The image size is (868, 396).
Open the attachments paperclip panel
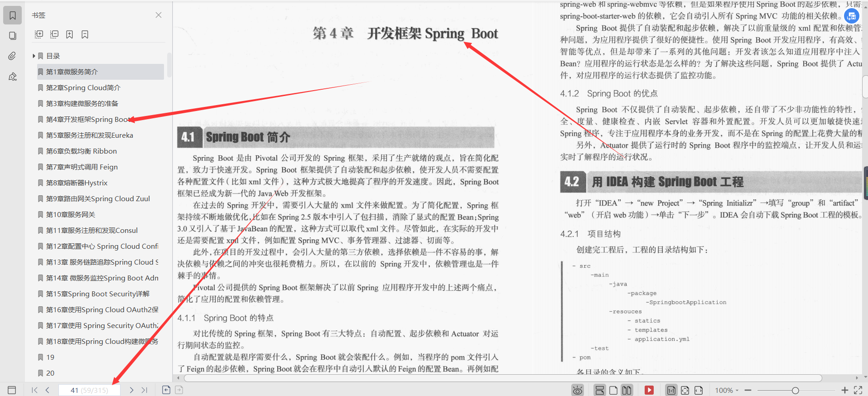12,56
